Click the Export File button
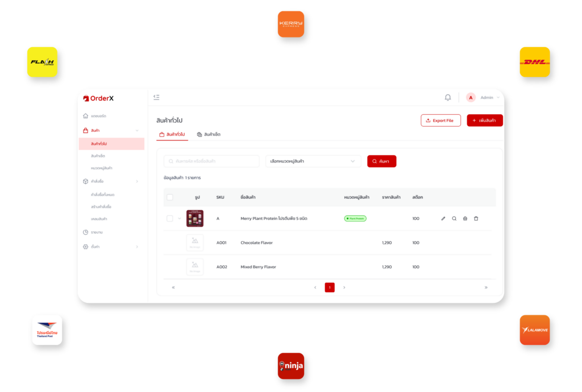 pyautogui.click(x=440, y=120)
